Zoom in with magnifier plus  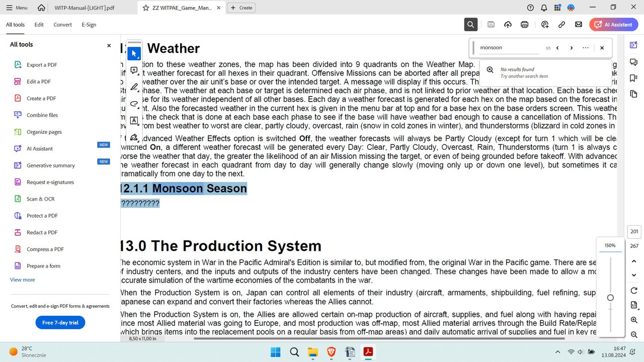point(634,320)
